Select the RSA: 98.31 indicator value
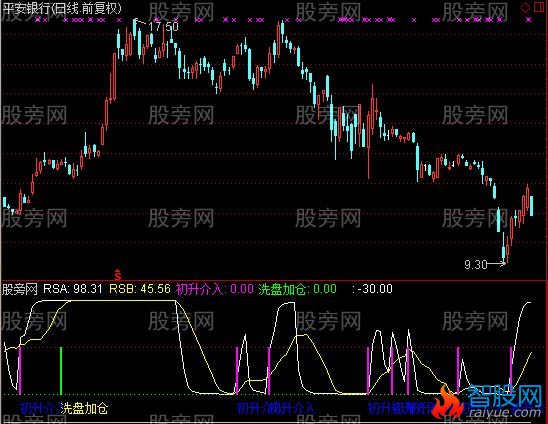 coord(73,289)
